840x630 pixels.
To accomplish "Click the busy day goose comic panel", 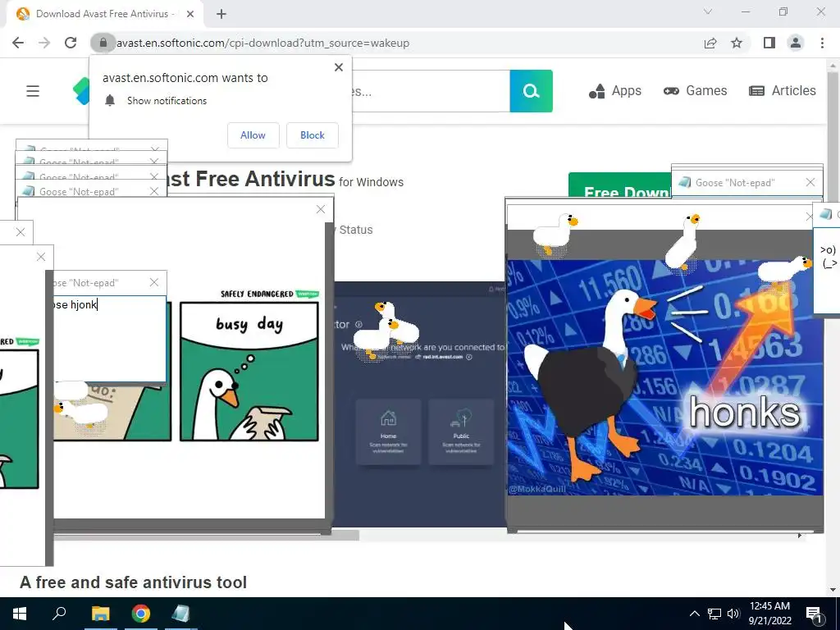I will click(x=249, y=372).
